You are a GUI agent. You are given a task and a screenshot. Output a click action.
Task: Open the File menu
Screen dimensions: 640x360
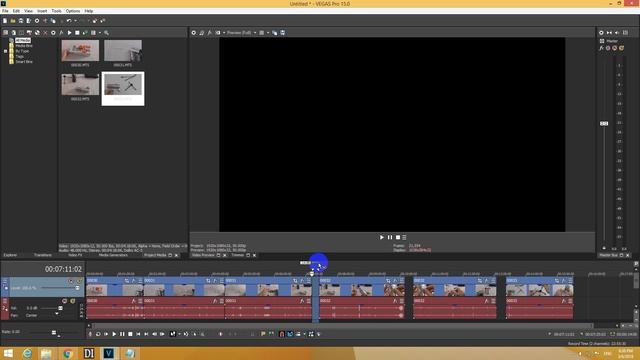tap(5, 11)
